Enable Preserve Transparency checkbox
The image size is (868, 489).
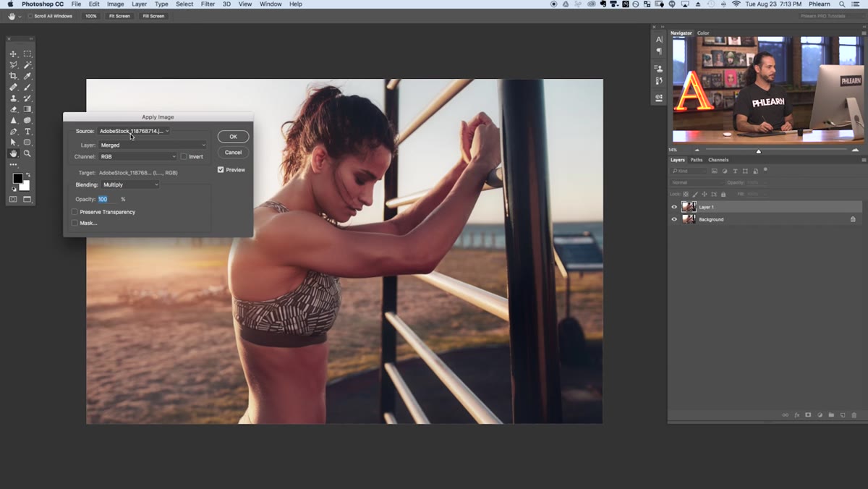pyautogui.click(x=75, y=212)
